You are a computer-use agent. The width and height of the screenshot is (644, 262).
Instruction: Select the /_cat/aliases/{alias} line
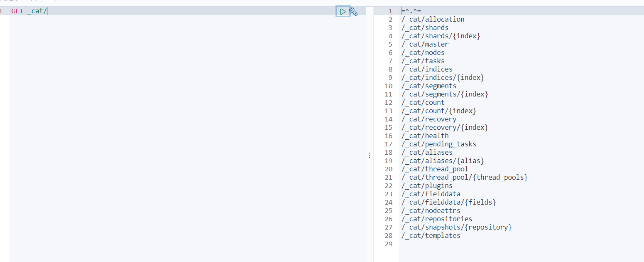click(443, 161)
